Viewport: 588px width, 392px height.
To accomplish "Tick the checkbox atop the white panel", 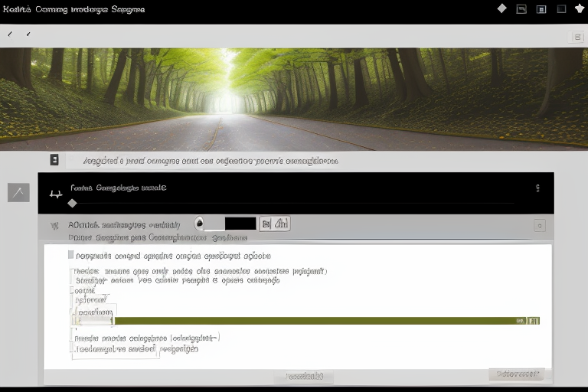I will tap(71, 255).
